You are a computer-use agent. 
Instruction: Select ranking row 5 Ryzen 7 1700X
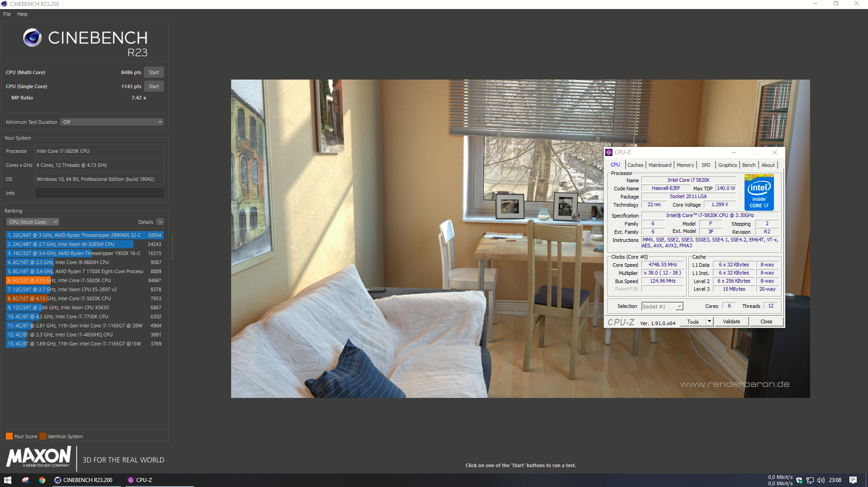tap(85, 271)
